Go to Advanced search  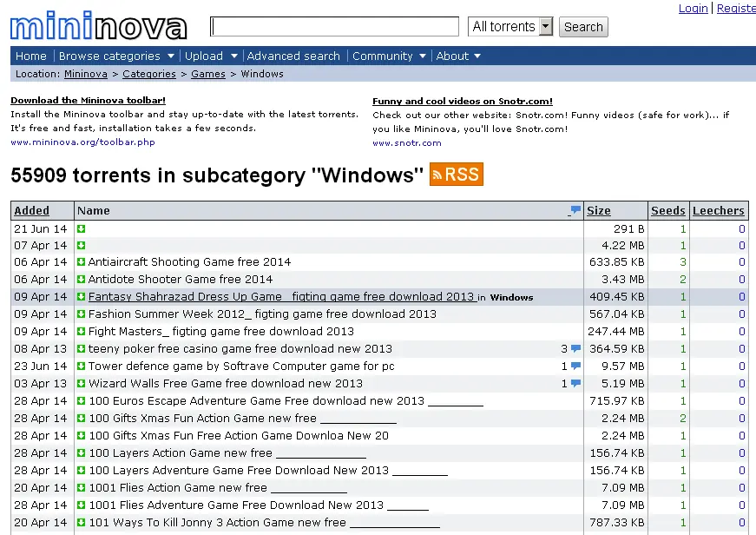coord(293,56)
